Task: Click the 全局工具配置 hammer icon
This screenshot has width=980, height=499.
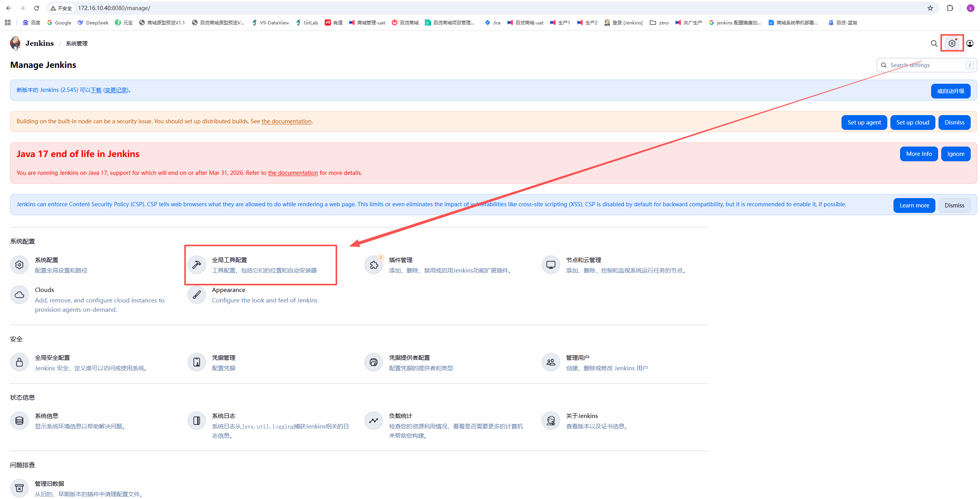Action: (197, 265)
